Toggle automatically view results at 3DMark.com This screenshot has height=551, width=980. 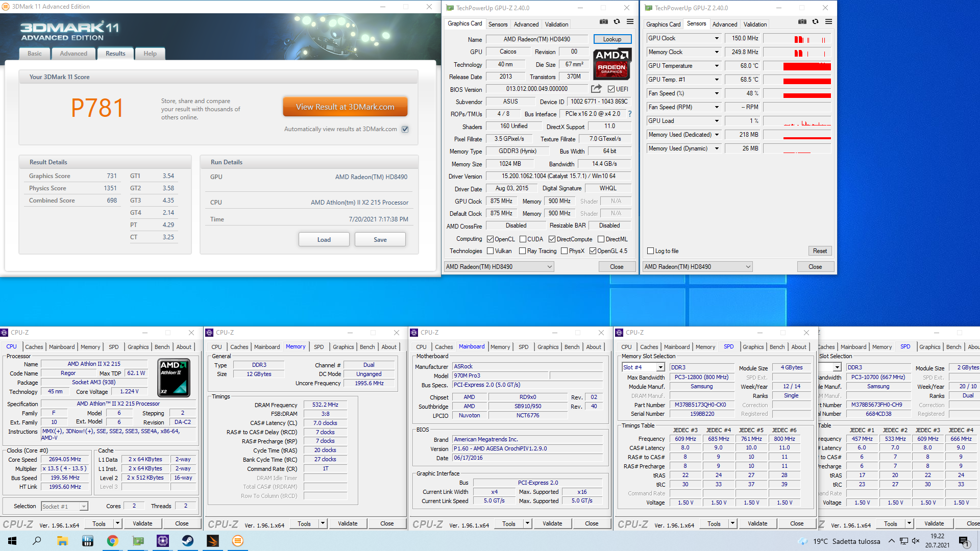click(x=405, y=129)
